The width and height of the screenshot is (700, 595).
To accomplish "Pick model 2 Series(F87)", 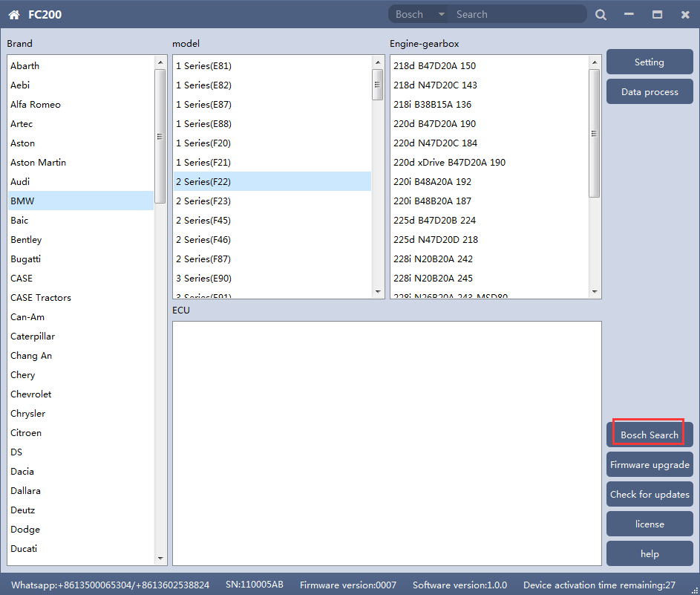I will [272, 259].
